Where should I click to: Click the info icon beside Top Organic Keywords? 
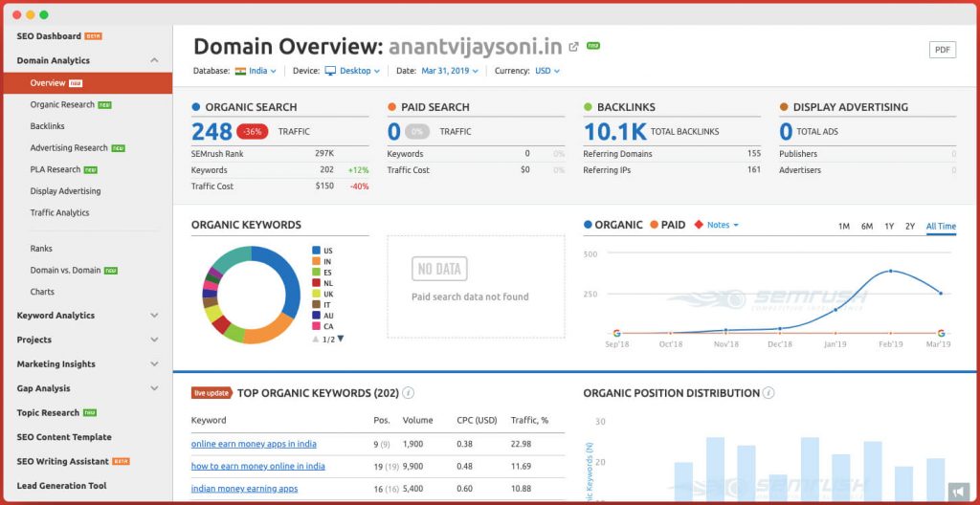pyautogui.click(x=408, y=393)
